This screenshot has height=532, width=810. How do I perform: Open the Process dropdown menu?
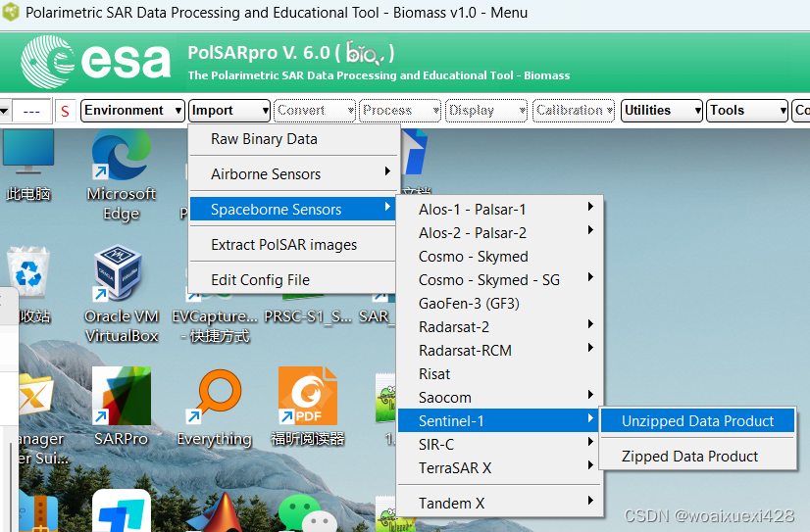coord(400,111)
